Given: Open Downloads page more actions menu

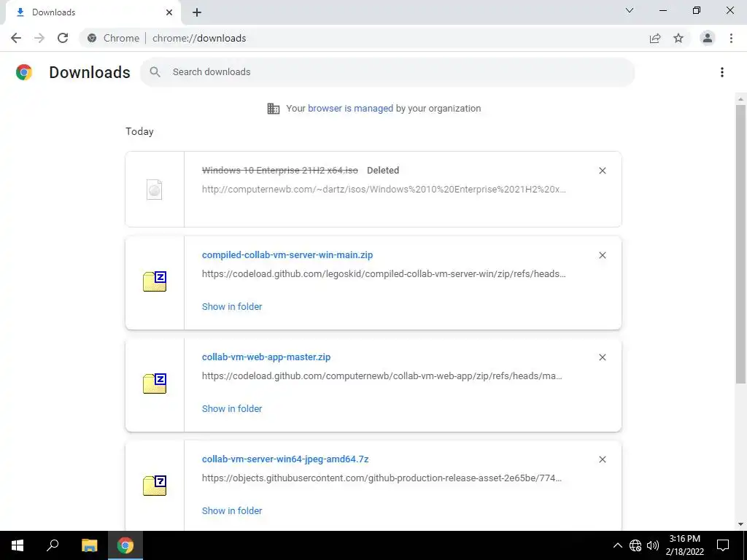Looking at the screenshot, I should pyautogui.click(x=722, y=72).
